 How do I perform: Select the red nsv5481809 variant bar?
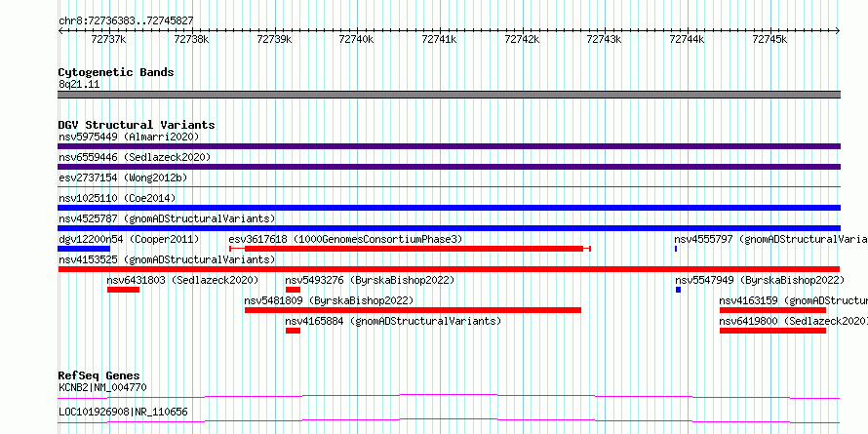[413, 310]
